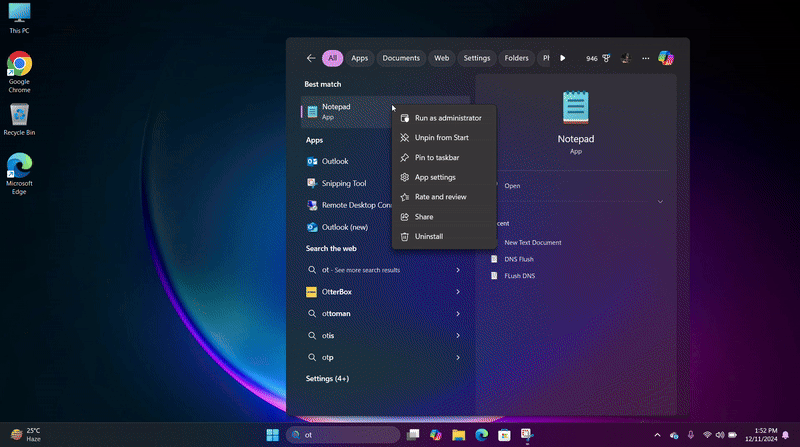The image size is (800, 447).
Task: Switch to the Settings filter tab
Action: (477, 58)
